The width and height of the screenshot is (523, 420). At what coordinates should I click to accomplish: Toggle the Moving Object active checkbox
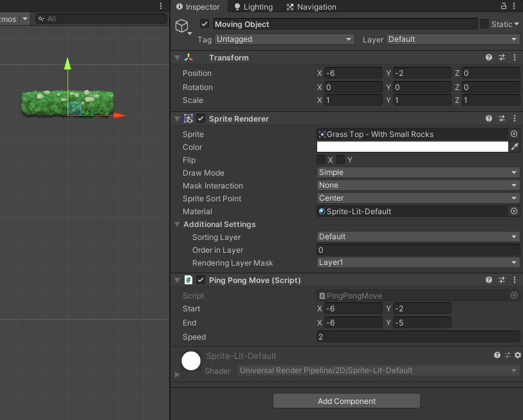(204, 24)
